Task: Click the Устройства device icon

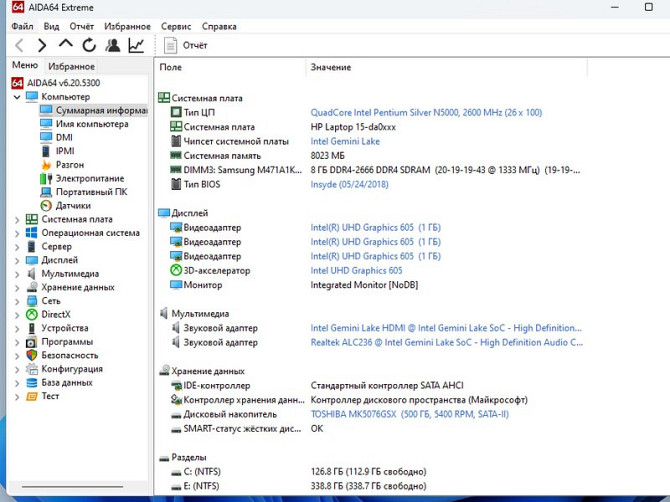Action: click(x=32, y=329)
